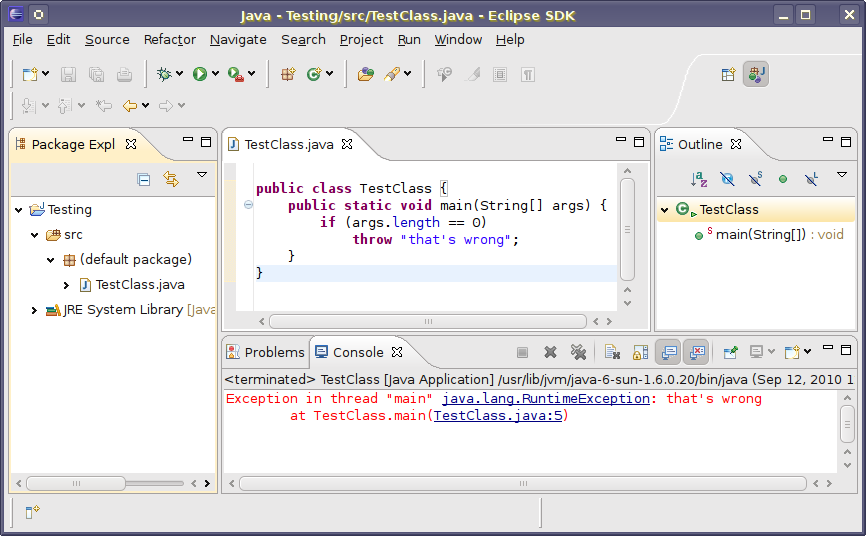The height and width of the screenshot is (536, 866).
Task: Collapse all in Package Explorer
Action: point(144,179)
